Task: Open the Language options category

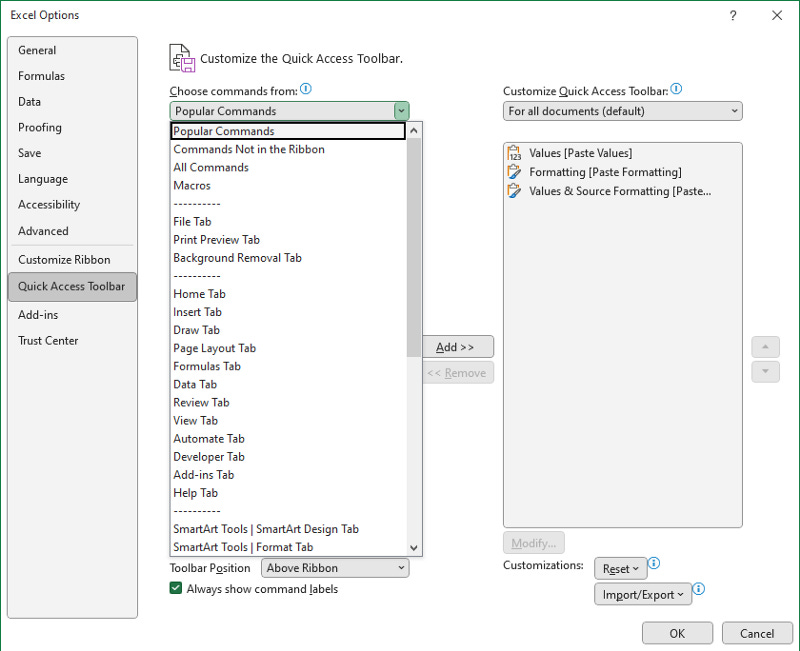Action: click(72, 179)
